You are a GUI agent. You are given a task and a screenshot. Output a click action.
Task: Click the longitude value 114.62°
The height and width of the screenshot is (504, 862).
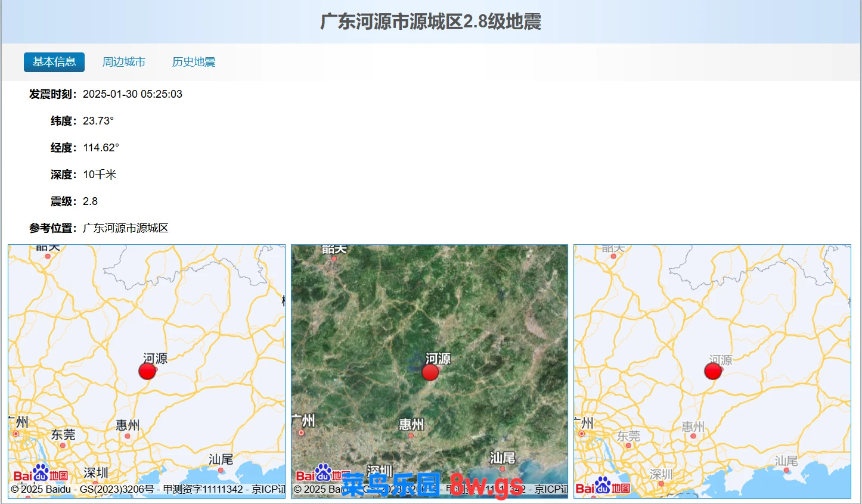(x=101, y=148)
